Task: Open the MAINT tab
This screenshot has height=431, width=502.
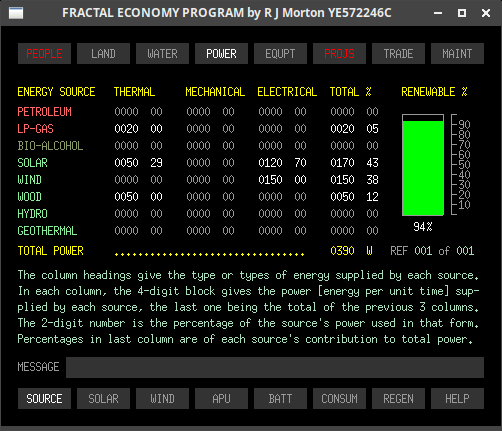Action: click(x=457, y=53)
